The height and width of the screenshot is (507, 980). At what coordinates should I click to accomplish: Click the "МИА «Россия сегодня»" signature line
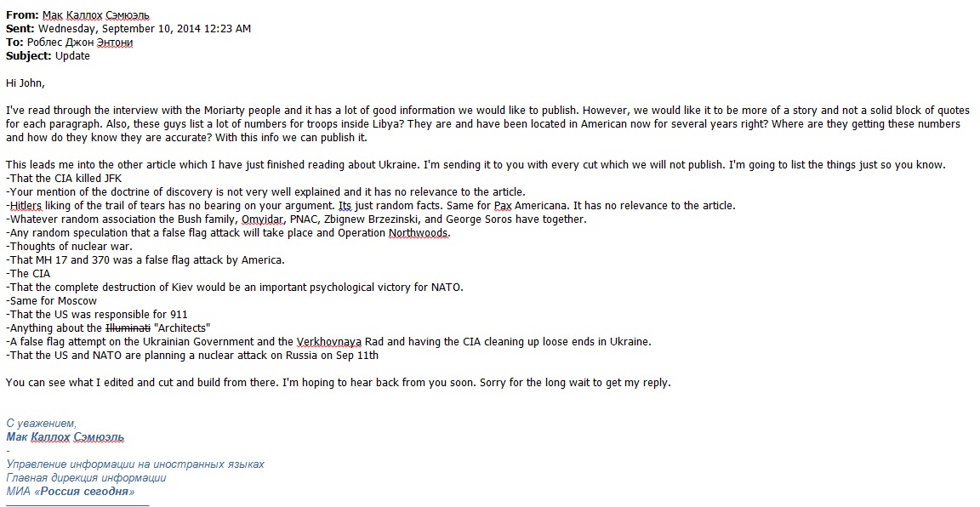pos(71,491)
